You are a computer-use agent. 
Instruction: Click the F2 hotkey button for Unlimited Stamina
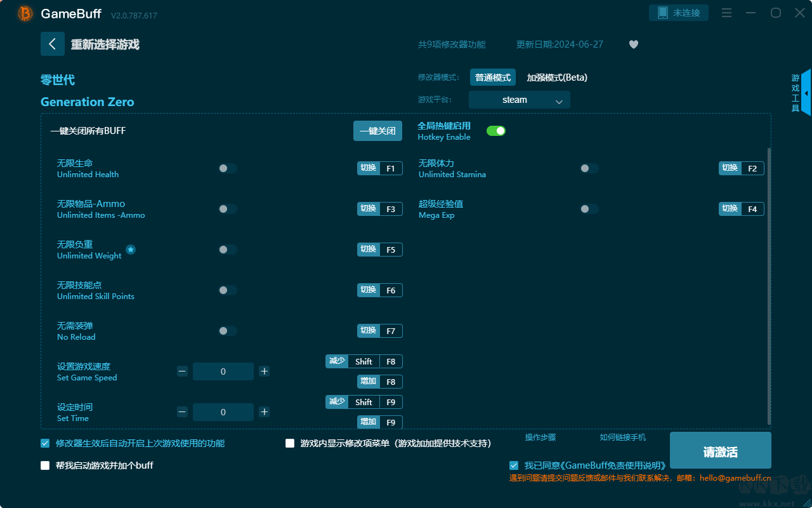click(742, 168)
